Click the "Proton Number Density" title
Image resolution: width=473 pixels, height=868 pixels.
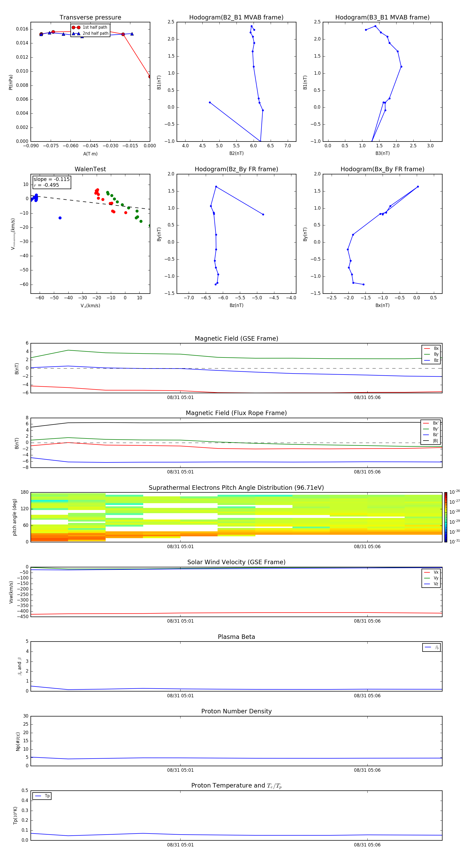point(236,711)
